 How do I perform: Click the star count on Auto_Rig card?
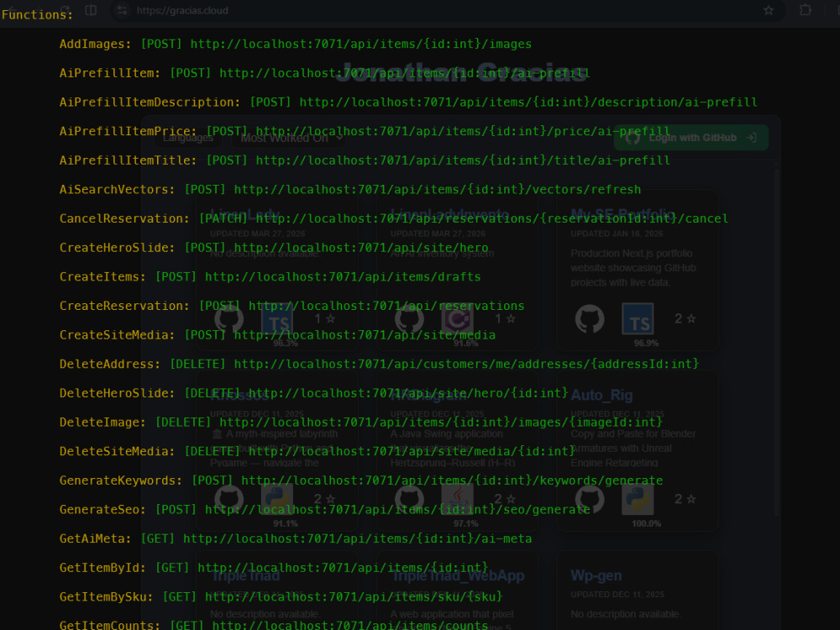pyautogui.click(x=685, y=499)
